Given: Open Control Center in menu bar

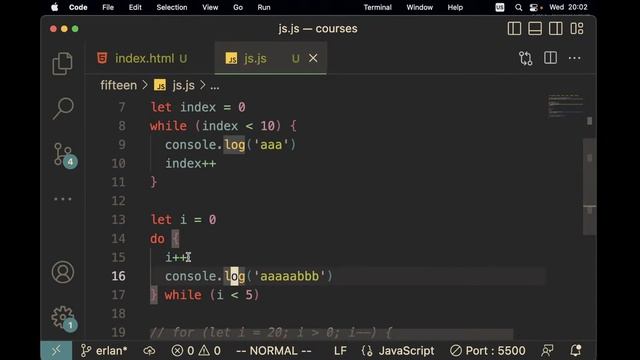Looking at the screenshot, I should [534, 7].
